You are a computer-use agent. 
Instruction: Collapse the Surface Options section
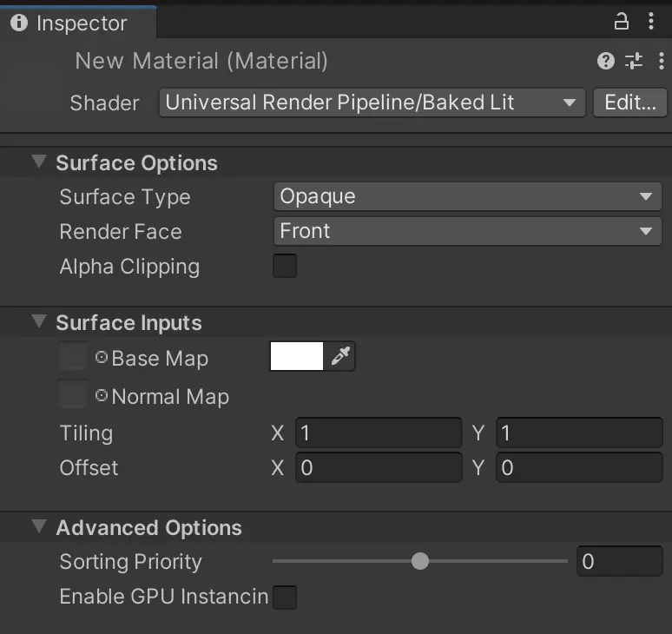(39, 162)
